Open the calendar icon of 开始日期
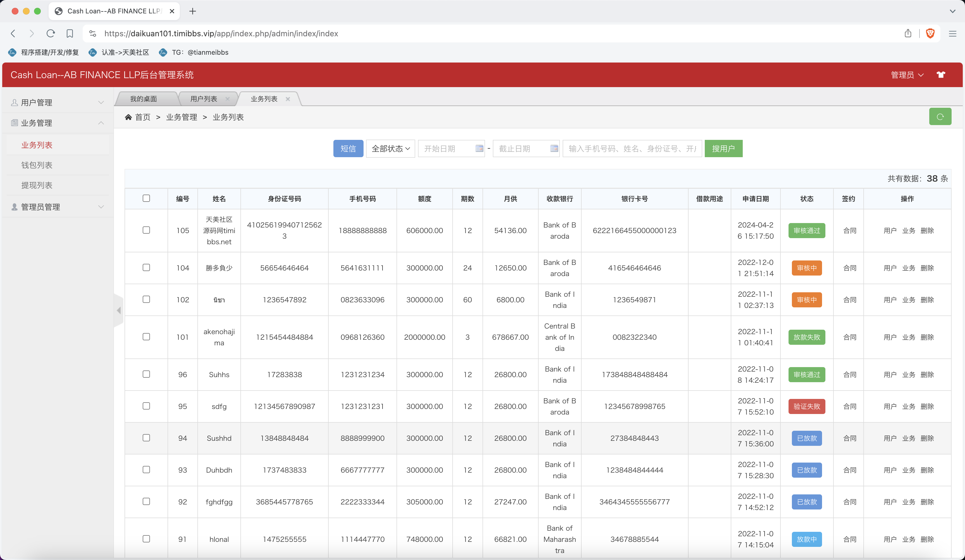Image resolution: width=965 pixels, height=560 pixels. tap(479, 149)
